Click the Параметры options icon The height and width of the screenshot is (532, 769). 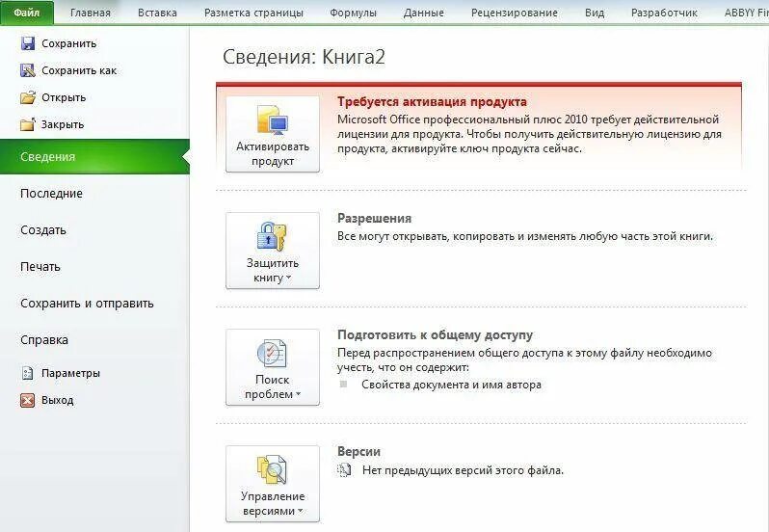coord(27,373)
